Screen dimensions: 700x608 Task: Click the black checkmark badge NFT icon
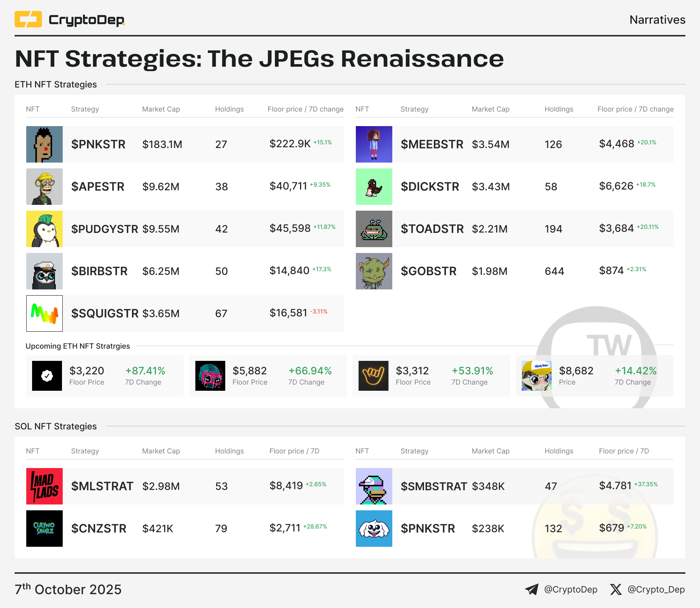tap(47, 376)
